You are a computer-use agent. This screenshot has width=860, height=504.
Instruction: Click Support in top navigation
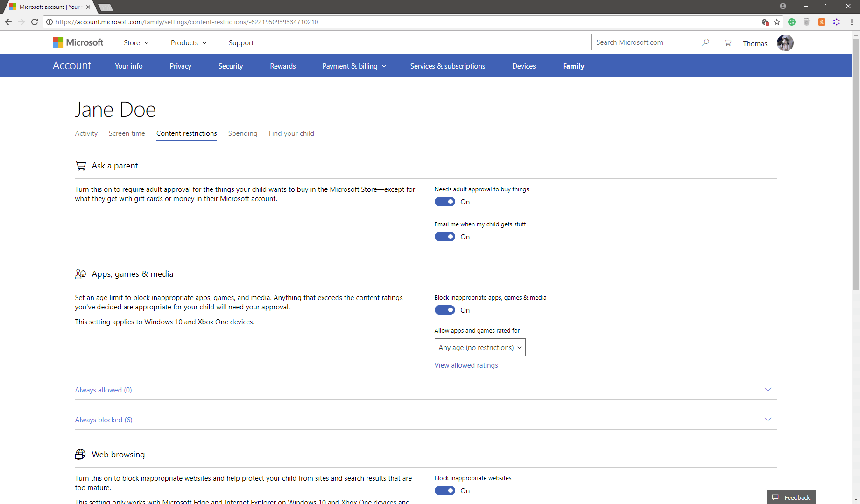pos(241,42)
